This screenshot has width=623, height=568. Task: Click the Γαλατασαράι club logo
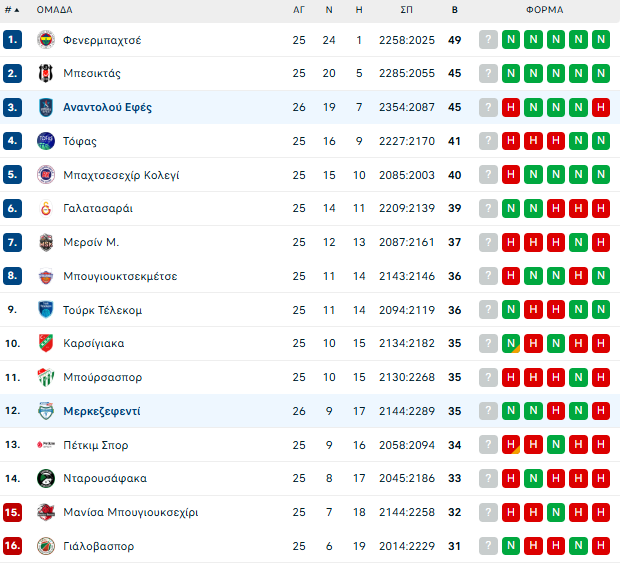(46, 209)
